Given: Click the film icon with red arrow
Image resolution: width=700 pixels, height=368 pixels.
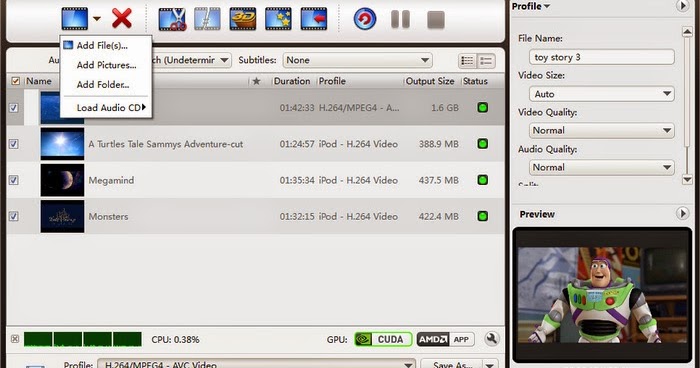Looking at the screenshot, I should click(x=314, y=19).
